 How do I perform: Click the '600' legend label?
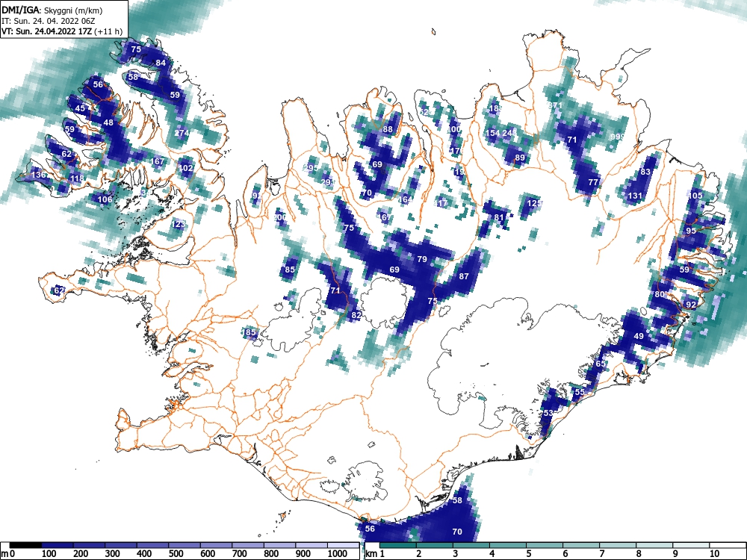point(208,554)
